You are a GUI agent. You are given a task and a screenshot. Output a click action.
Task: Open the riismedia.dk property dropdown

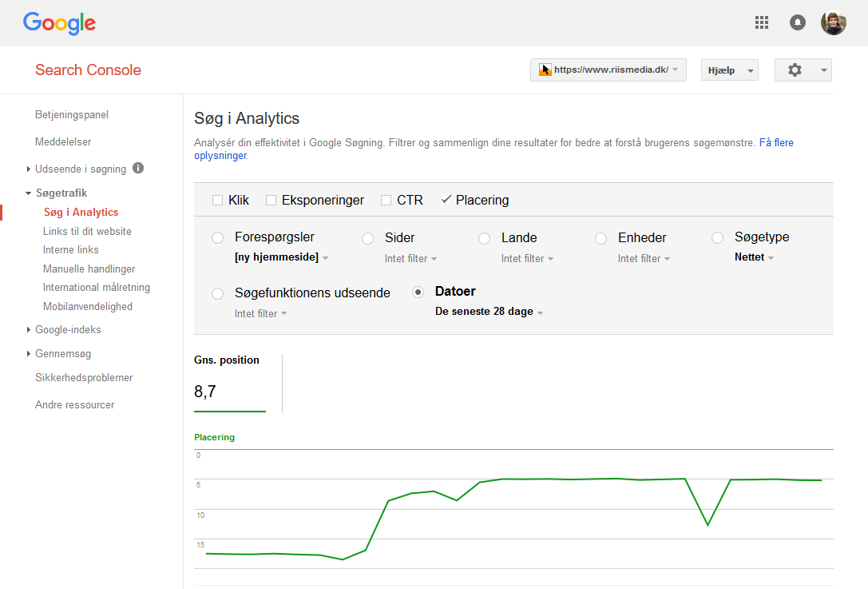[x=608, y=70]
